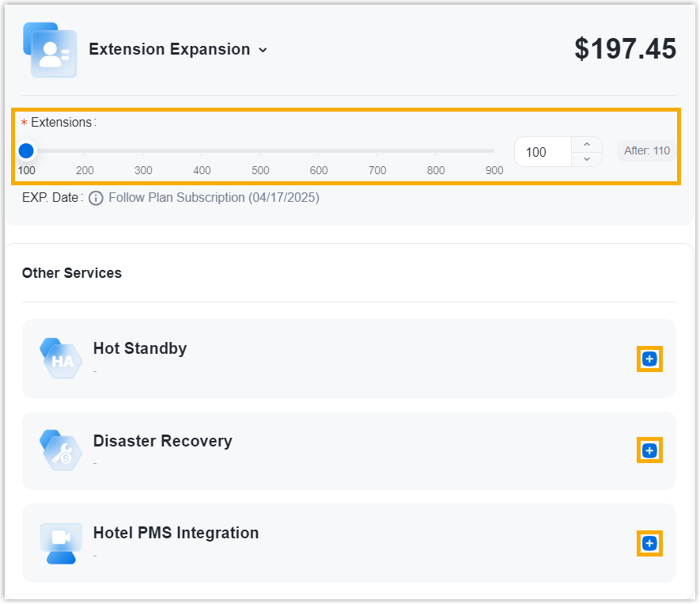Add the Disaster Recovery service
Image resolution: width=700 pixels, height=604 pixels.
649,451
